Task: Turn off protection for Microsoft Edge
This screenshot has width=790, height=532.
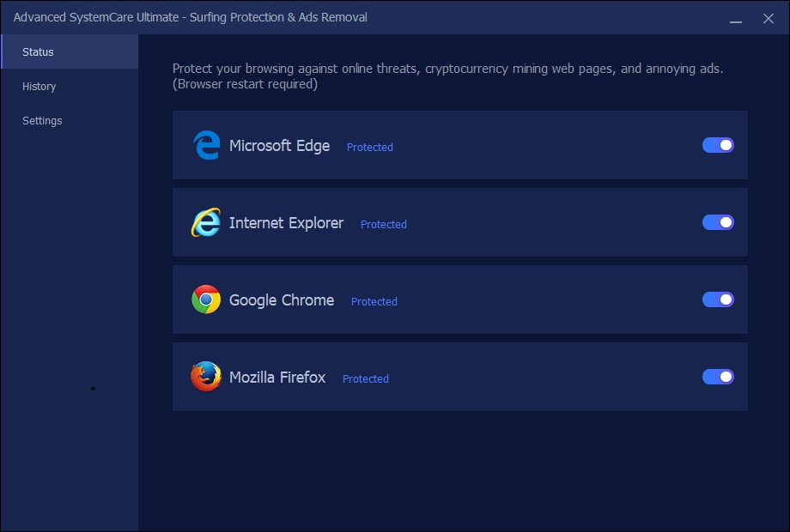Action: click(x=718, y=145)
